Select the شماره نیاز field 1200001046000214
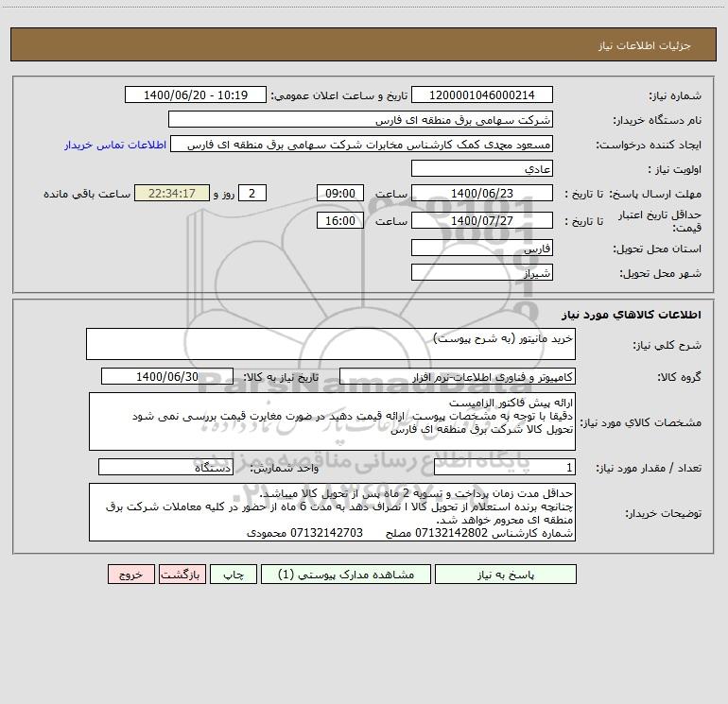The image size is (728, 704). [x=482, y=94]
